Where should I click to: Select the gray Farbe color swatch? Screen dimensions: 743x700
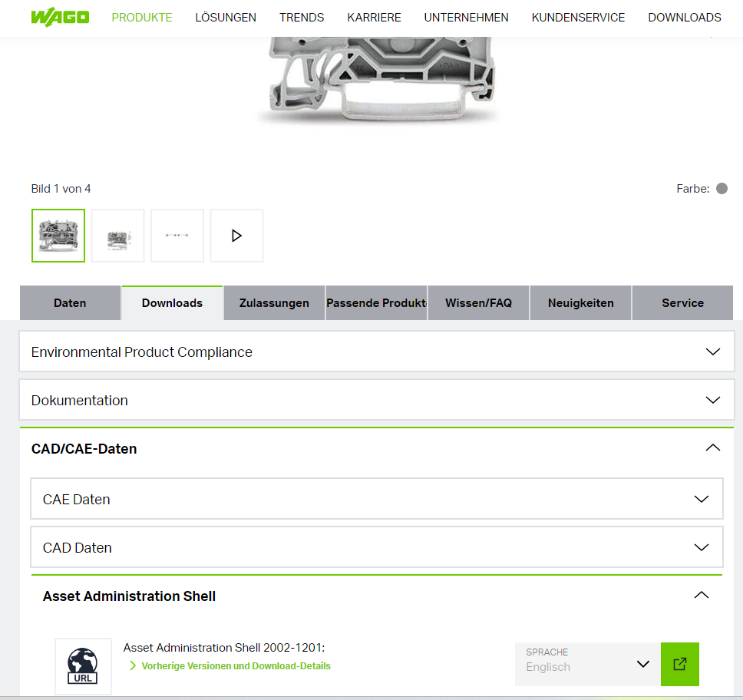(x=722, y=188)
